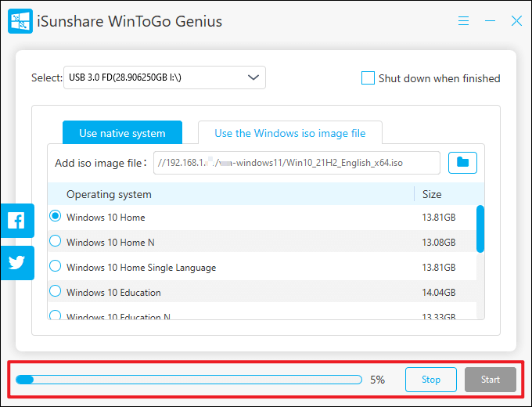The height and width of the screenshot is (407, 532).
Task: Browse for iso file with folder icon
Action: click(462, 163)
